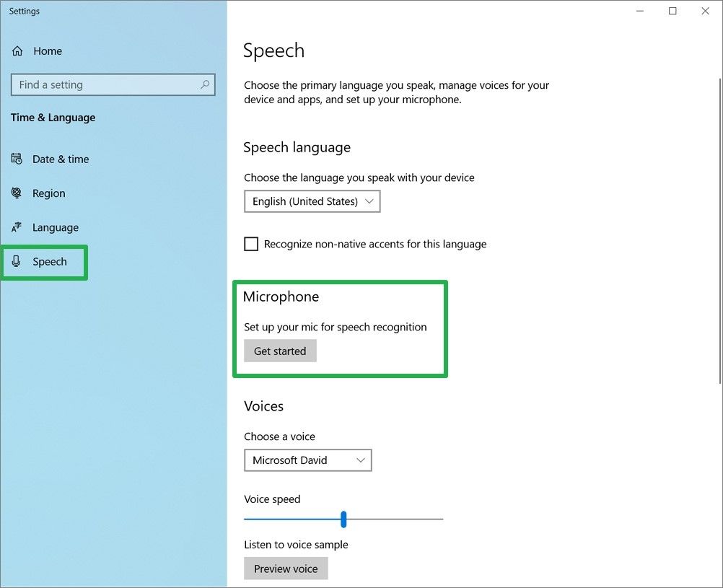The image size is (723, 588).
Task: Click the Time & Language section heading
Action: 53,118
